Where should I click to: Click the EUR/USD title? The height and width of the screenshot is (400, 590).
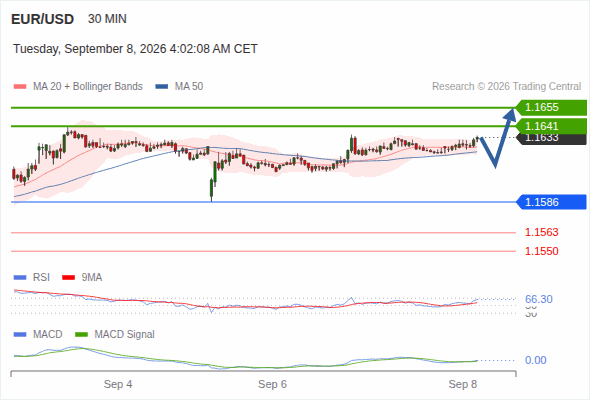pos(43,19)
